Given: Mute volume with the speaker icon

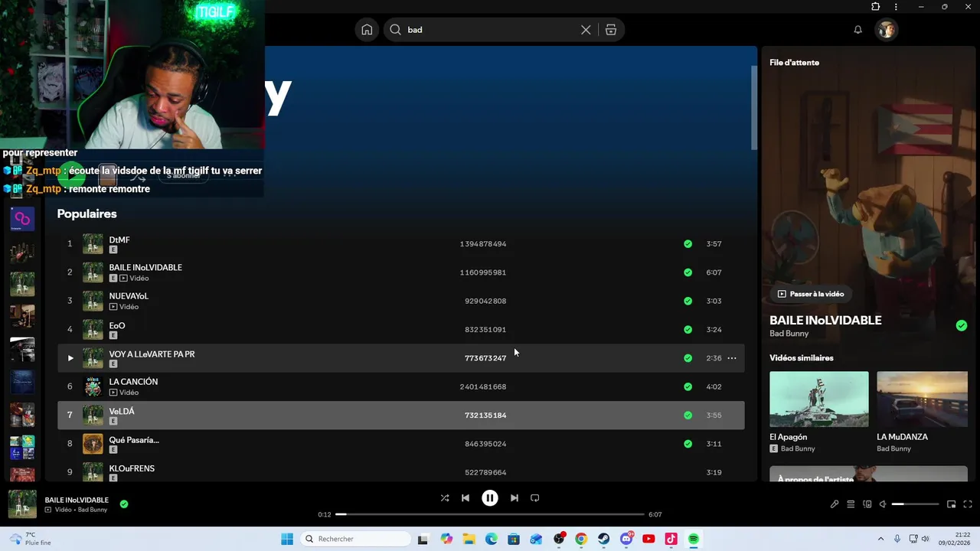Looking at the screenshot, I should [x=883, y=504].
